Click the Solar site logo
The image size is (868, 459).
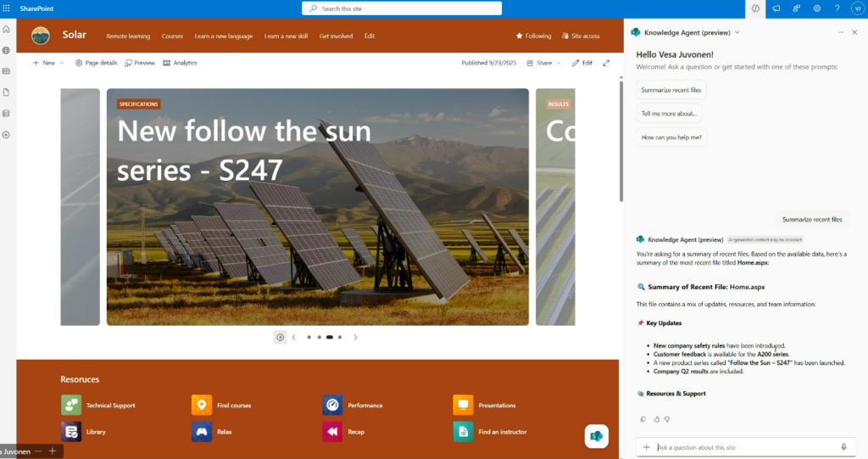[41, 36]
